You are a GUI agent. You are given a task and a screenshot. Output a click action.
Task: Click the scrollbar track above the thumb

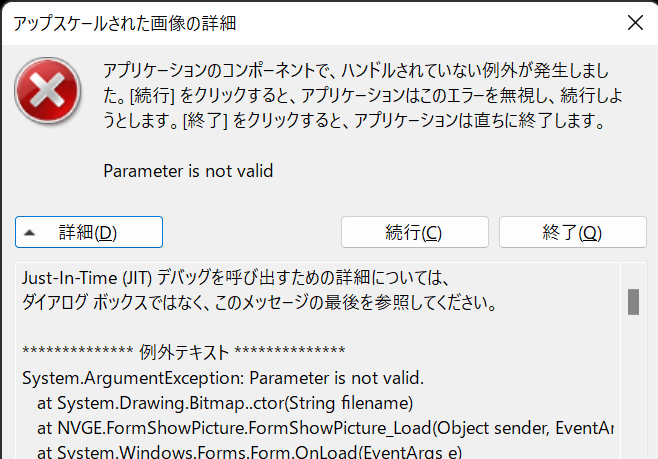click(633, 276)
